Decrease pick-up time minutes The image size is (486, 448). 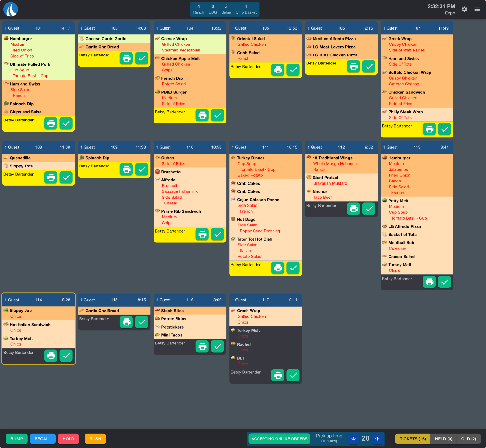tap(353, 439)
